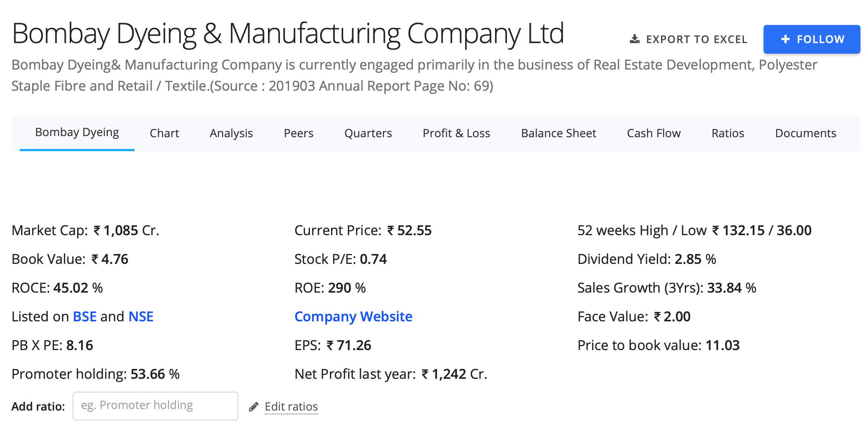Switch to the Balance Sheet tab
The height and width of the screenshot is (434, 868).
click(558, 133)
